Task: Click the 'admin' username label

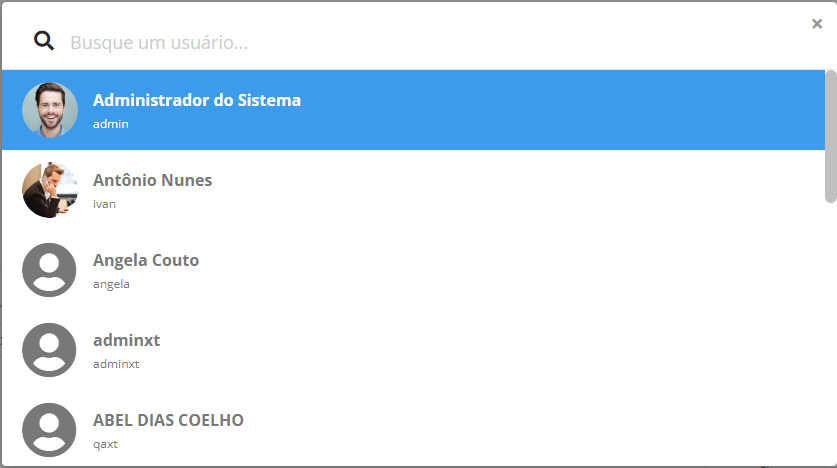Action: pyautogui.click(x=110, y=124)
